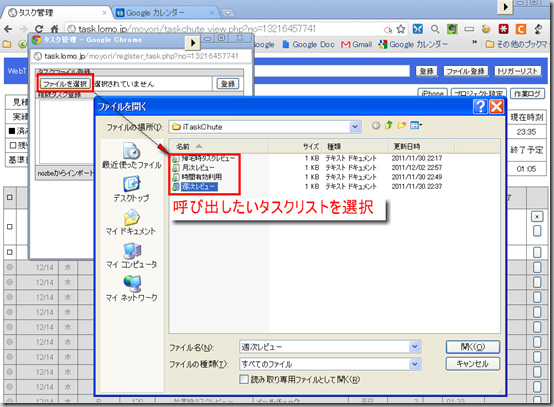
Task: Open その他のブックマーク folder
Action: (517, 45)
